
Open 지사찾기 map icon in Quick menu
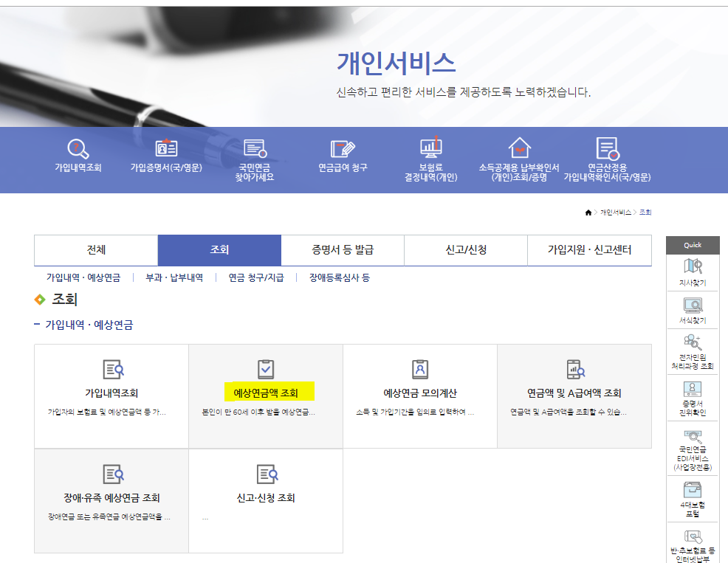693,266
